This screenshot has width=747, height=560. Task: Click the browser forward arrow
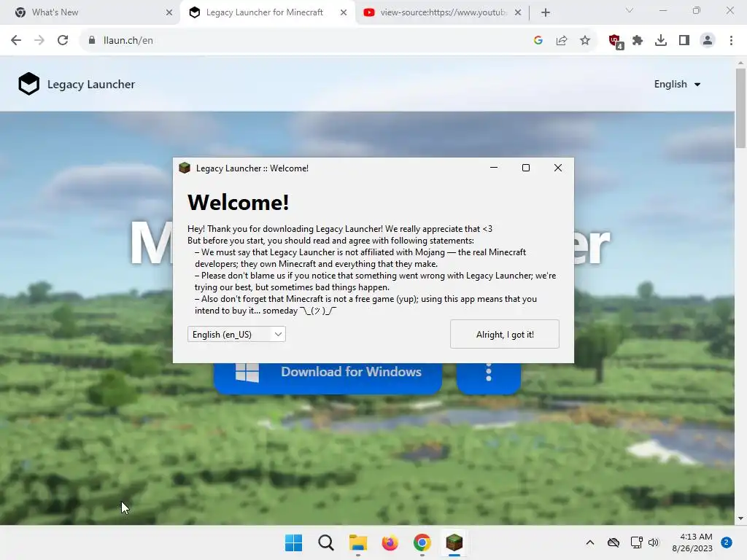[x=39, y=41]
